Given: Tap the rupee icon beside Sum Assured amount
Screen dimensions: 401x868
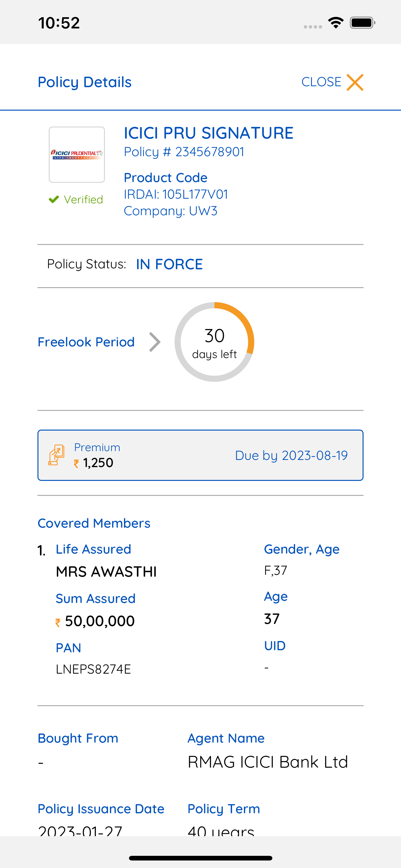Looking at the screenshot, I should point(58,623).
